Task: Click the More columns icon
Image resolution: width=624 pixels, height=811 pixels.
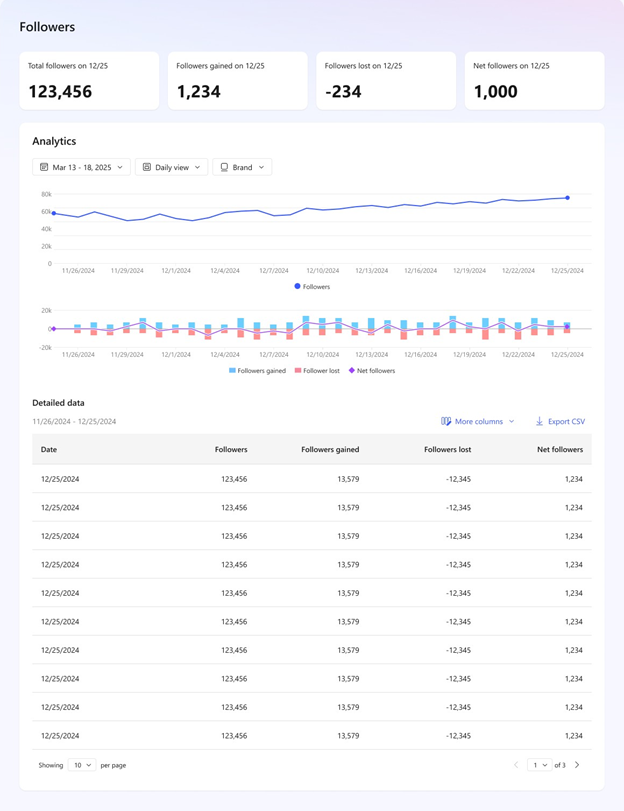Action: tap(445, 421)
